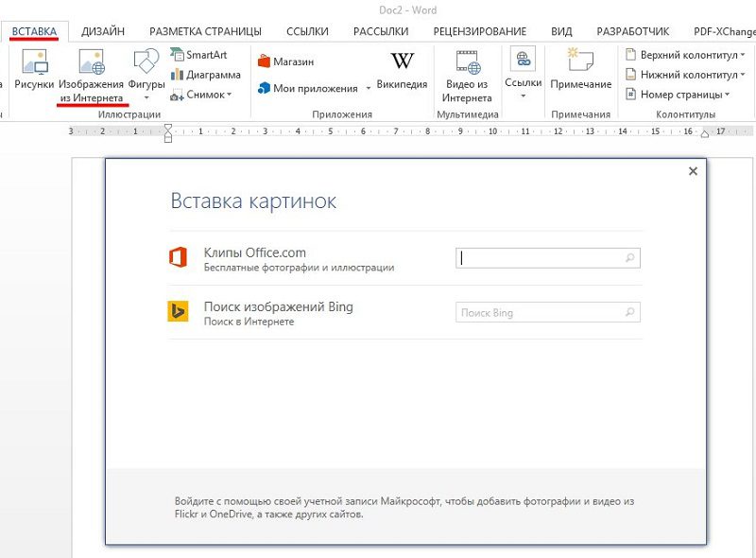Click the Office.com clips logo
The width and height of the screenshot is (756, 558).
click(178, 257)
